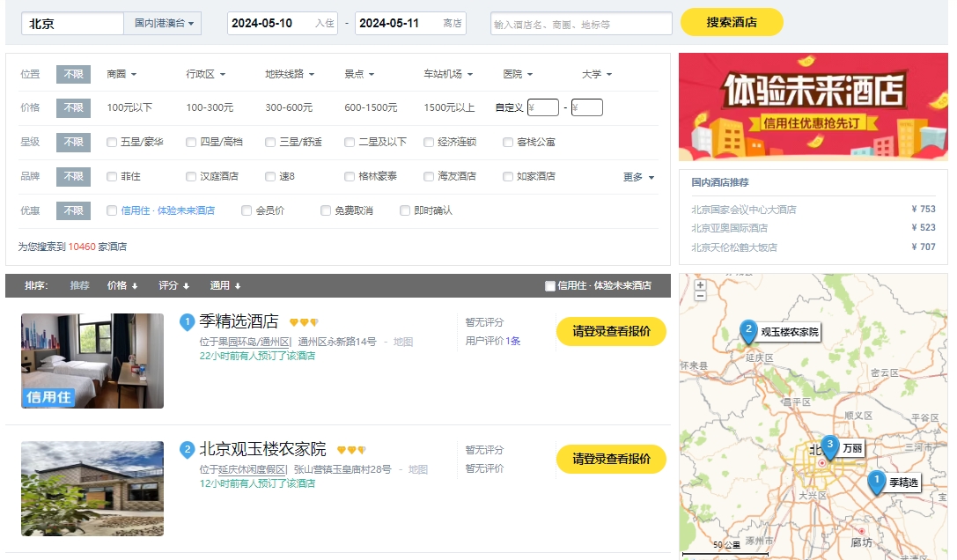The image size is (957, 560).
Task: Click the hotel name keyword input field
Action: [x=581, y=24]
